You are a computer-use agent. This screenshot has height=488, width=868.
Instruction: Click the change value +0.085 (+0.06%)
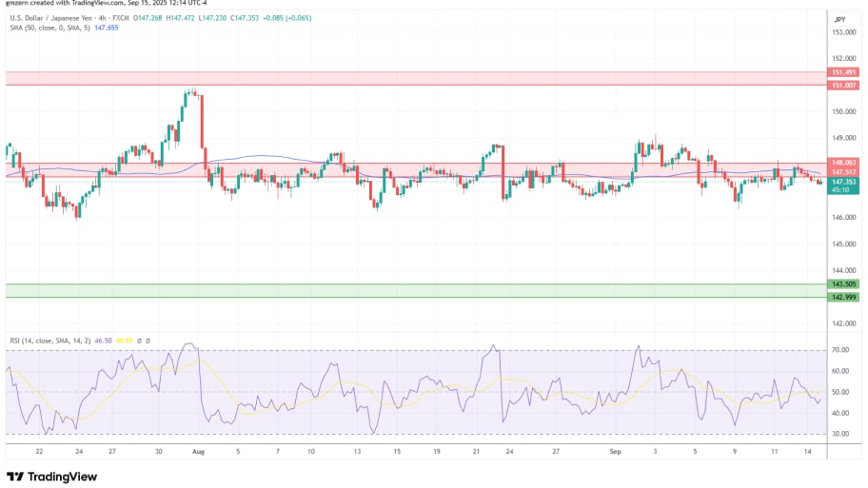point(286,18)
